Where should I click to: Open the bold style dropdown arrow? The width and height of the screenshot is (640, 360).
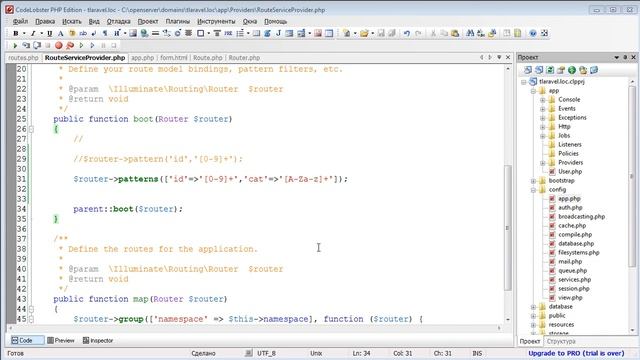point(24,33)
